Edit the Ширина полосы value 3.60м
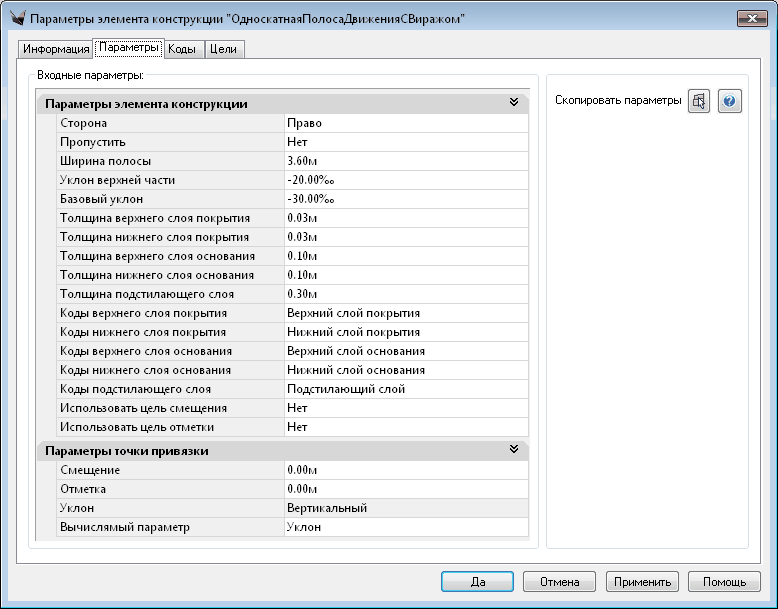The height and width of the screenshot is (609, 778). pyautogui.click(x=405, y=161)
